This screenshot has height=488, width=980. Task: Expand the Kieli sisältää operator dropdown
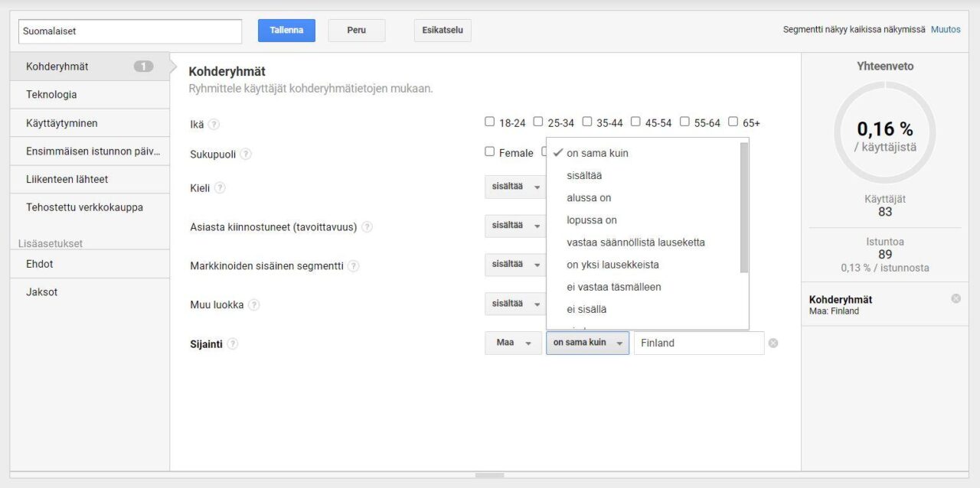pos(514,187)
